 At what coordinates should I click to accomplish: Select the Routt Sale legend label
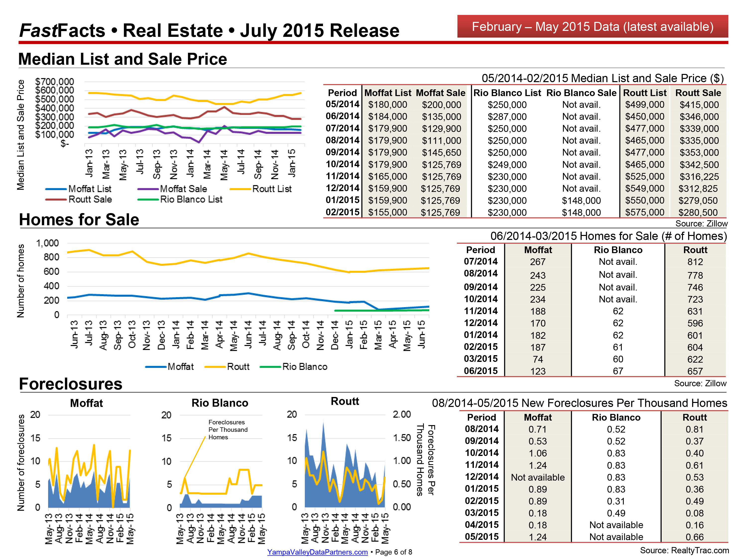tap(90, 200)
